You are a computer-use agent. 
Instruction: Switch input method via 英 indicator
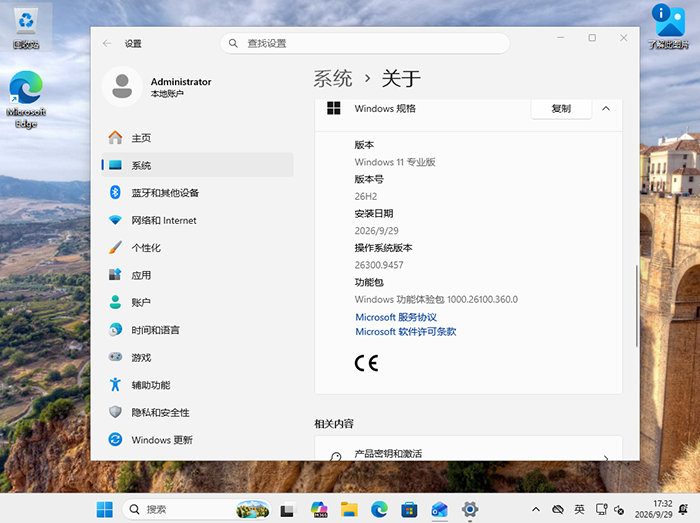pyautogui.click(x=579, y=509)
